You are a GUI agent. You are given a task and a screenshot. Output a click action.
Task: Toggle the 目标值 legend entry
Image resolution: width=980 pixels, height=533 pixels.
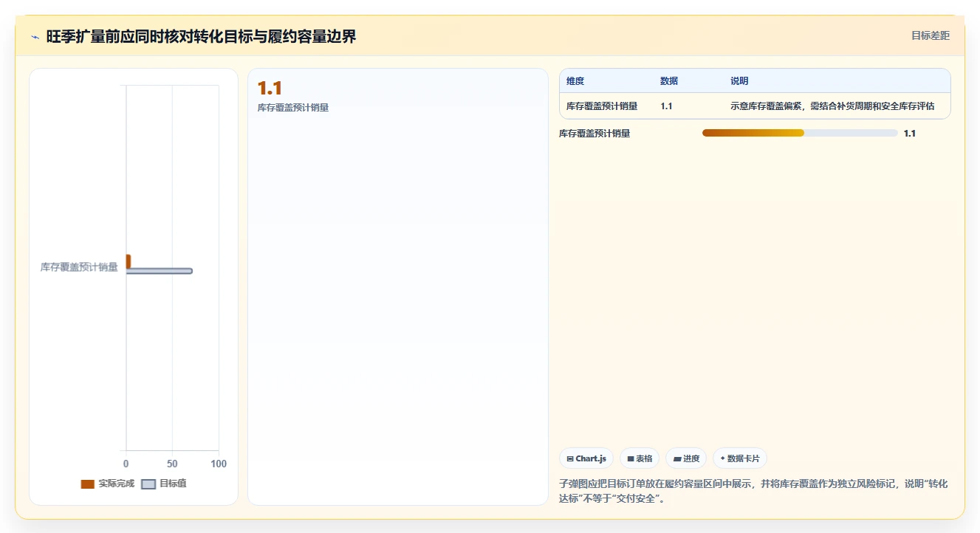164,484
